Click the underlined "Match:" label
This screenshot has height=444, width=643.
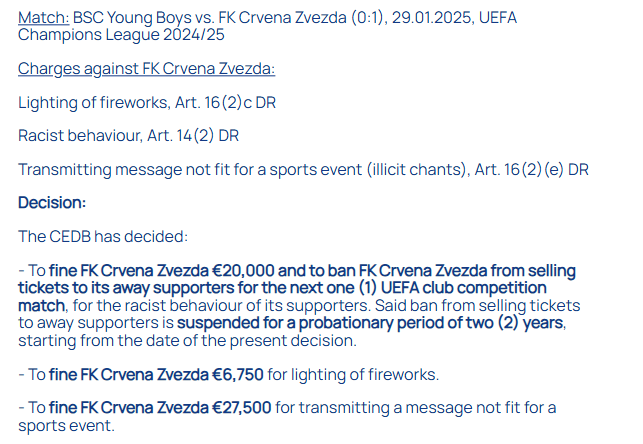(43, 18)
